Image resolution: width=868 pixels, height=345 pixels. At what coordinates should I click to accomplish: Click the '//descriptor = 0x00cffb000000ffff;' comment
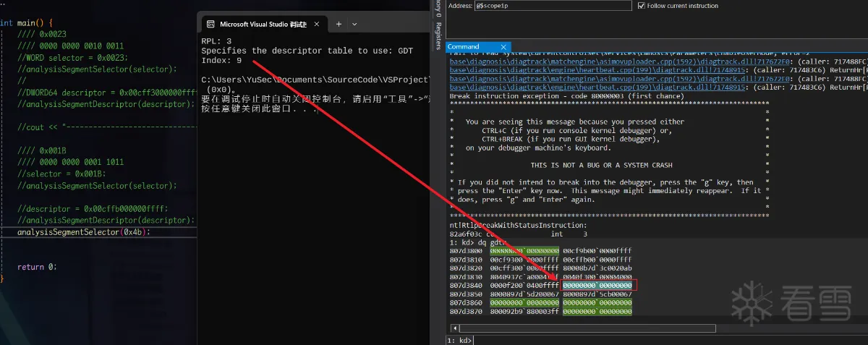point(93,209)
